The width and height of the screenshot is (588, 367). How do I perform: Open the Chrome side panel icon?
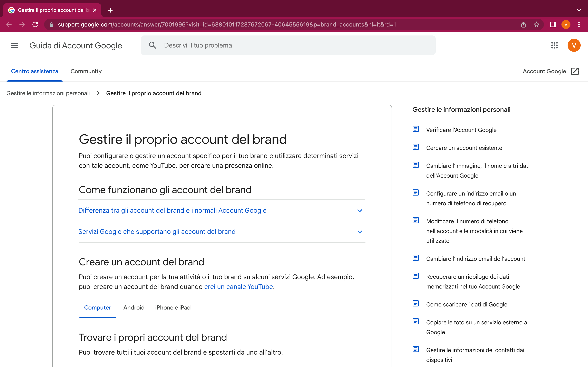553,24
